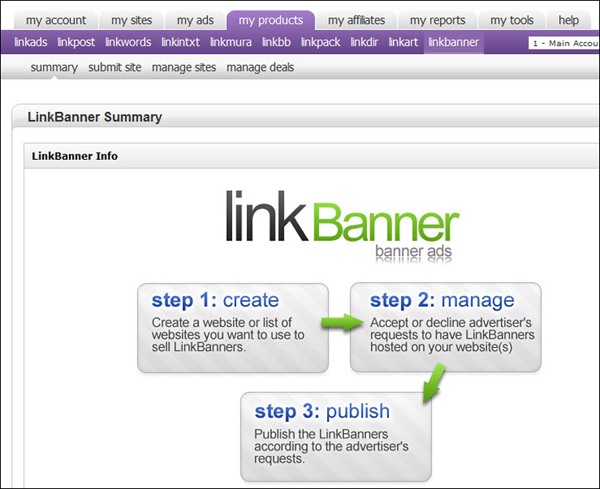
Task: Open the submit site page
Action: [x=115, y=67]
